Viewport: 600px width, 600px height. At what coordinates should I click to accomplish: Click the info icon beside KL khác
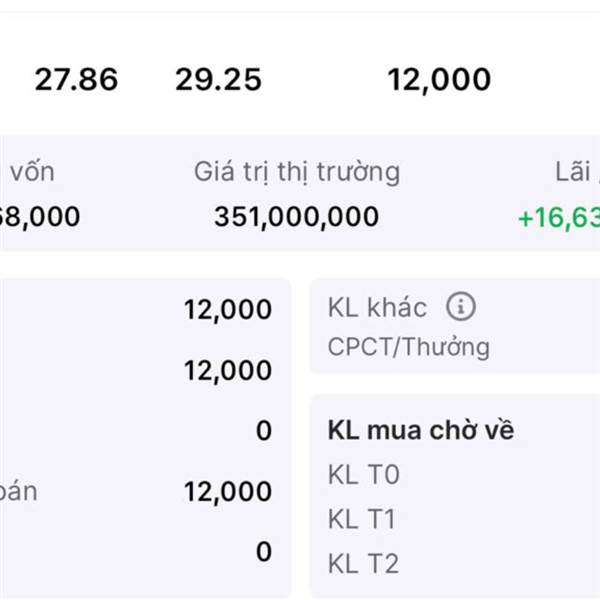[461, 306]
